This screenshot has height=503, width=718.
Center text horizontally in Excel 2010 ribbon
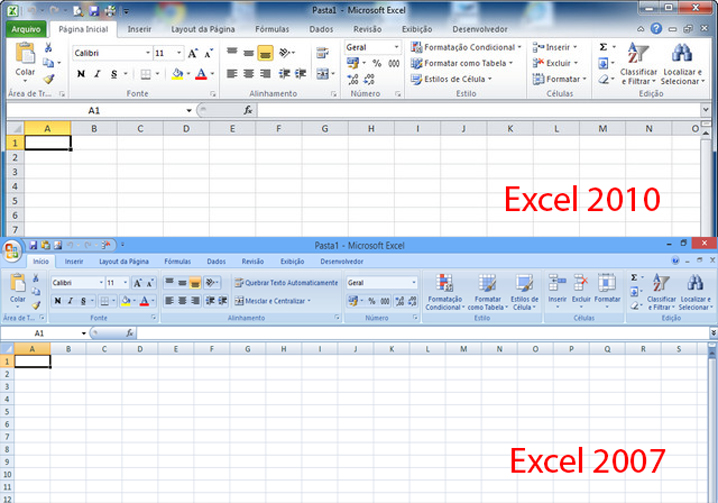pos(249,74)
